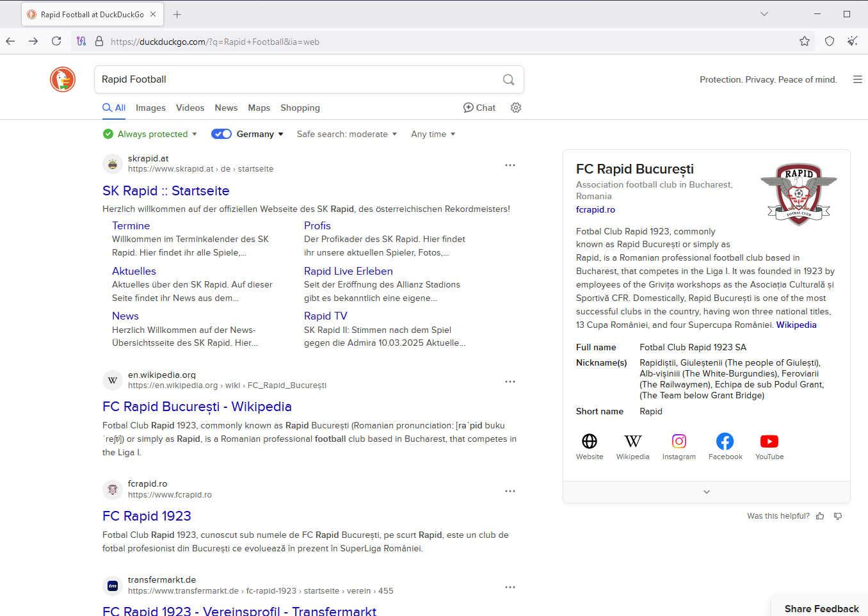Click the Instagram icon in info panel
The height and width of the screenshot is (616, 868).
[679, 441]
